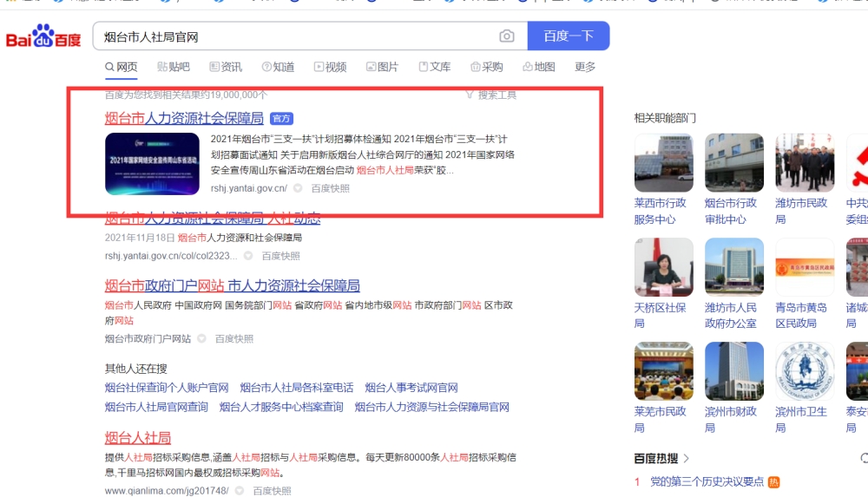Image resolution: width=868 pixels, height=497 pixels.
Task: Open 搜索工具 filter
Action: pos(491,95)
